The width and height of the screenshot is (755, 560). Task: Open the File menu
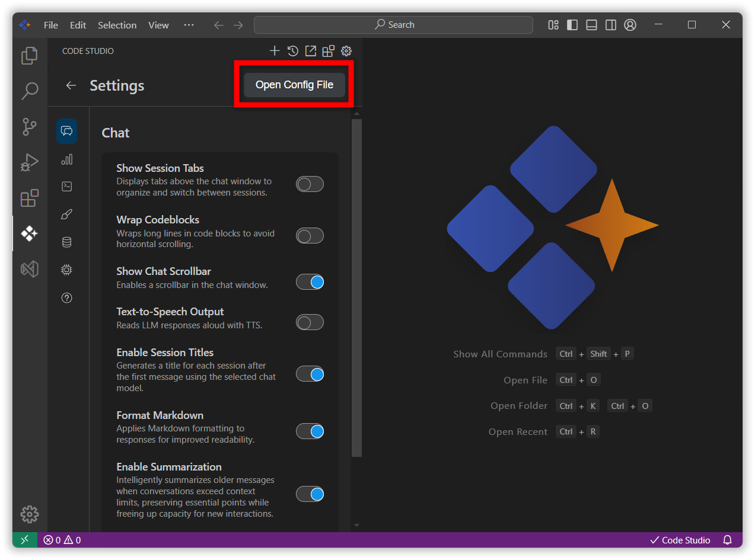pos(51,25)
